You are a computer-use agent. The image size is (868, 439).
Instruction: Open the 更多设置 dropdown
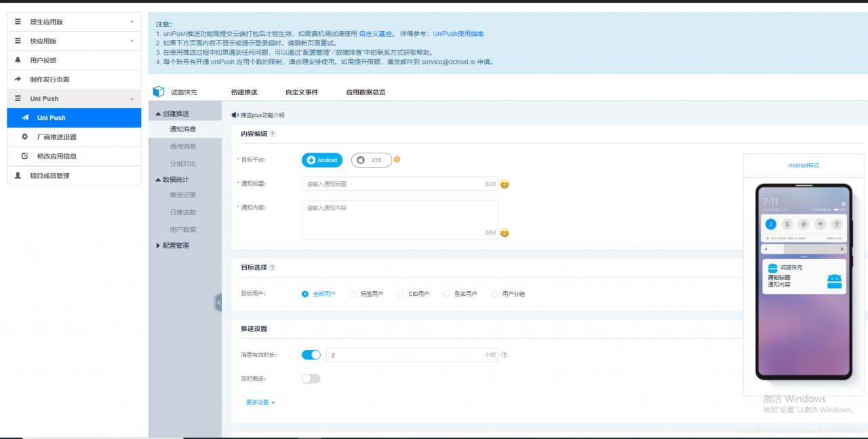tap(259, 402)
